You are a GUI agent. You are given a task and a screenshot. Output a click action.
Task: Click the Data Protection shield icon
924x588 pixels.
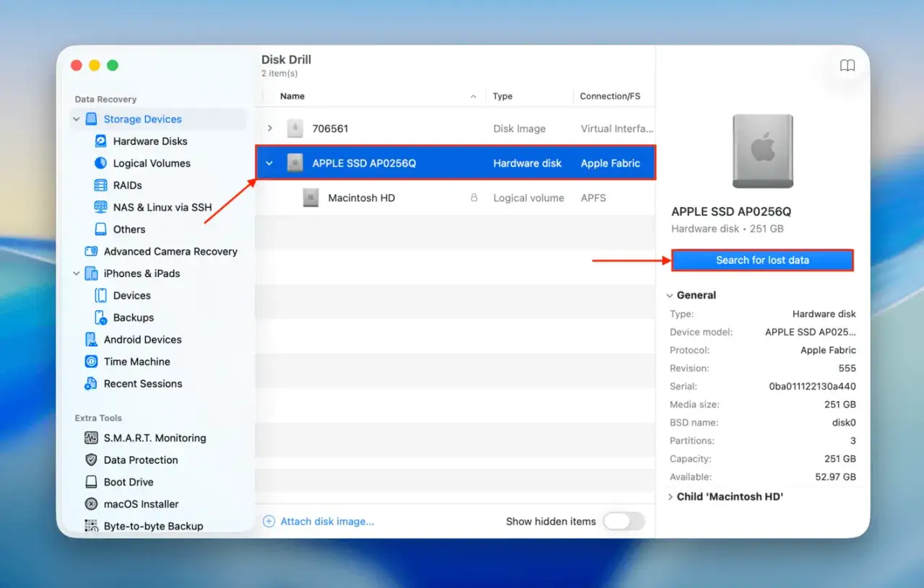tap(91, 460)
